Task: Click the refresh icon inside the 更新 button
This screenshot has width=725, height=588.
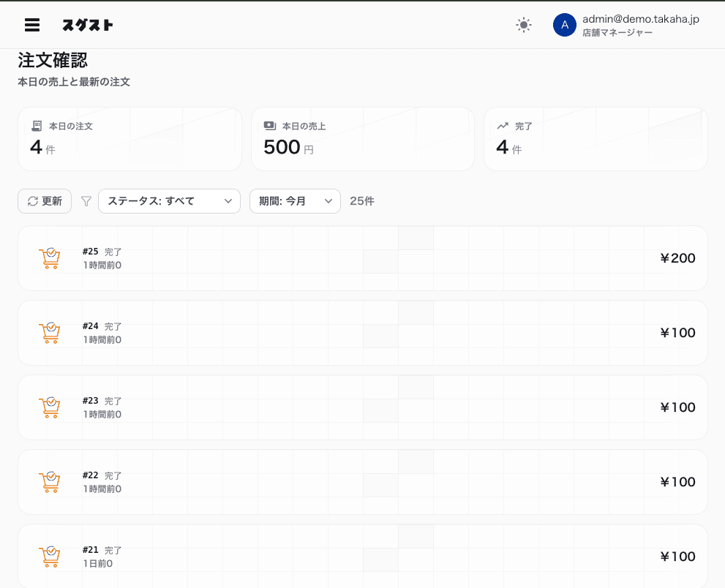Action: [33, 200]
